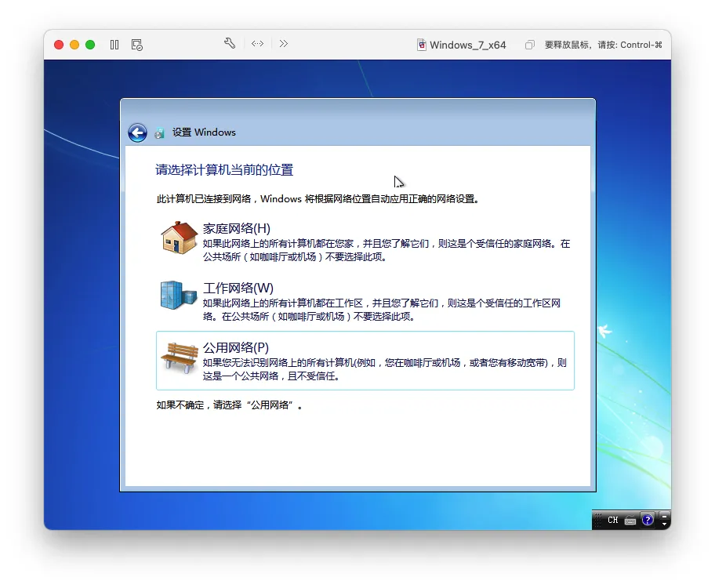The height and width of the screenshot is (588, 715).
Task: Open the keyboard icon in language bar
Action: pos(630,521)
